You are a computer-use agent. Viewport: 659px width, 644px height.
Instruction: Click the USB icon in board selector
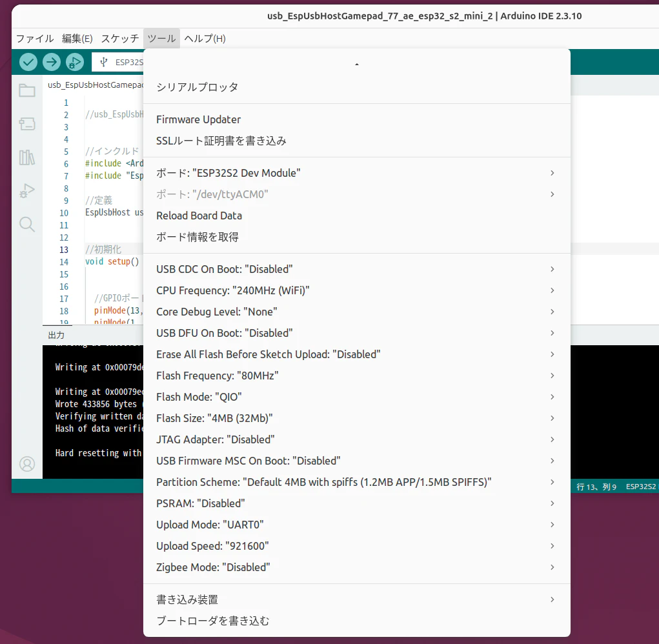(x=104, y=62)
